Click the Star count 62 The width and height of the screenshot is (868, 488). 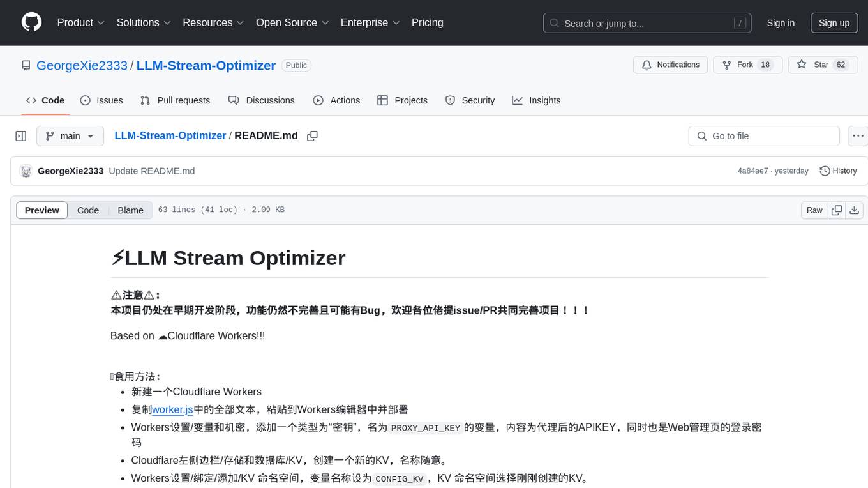click(841, 65)
